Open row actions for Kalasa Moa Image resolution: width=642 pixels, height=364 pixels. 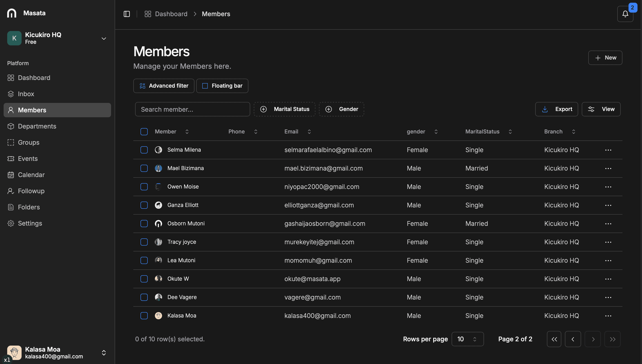pyautogui.click(x=608, y=316)
